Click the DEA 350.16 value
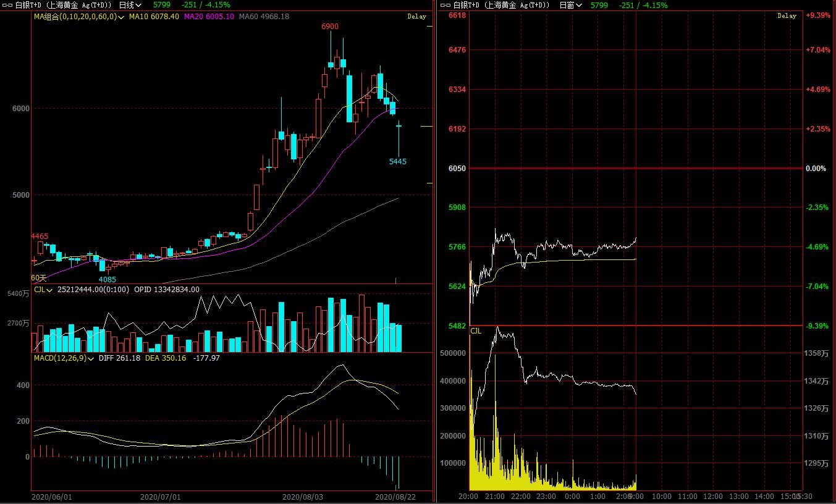The height and width of the screenshot is (504, 836). (x=166, y=358)
